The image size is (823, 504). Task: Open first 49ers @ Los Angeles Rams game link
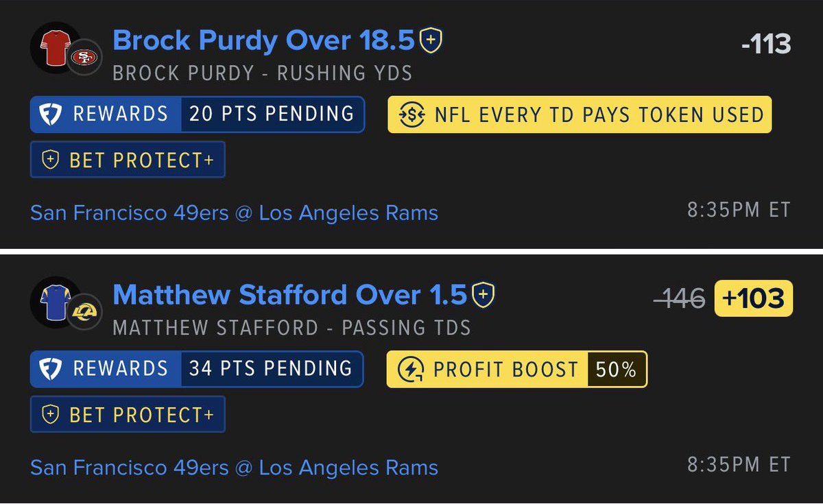click(x=235, y=213)
